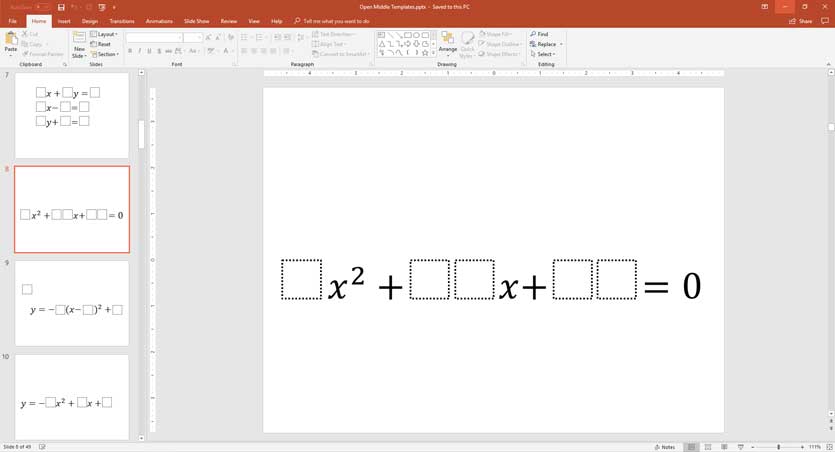This screenshot has width=835, height=452.
Task: Toggle Normal view button in status bar
Action: (691, 447)
